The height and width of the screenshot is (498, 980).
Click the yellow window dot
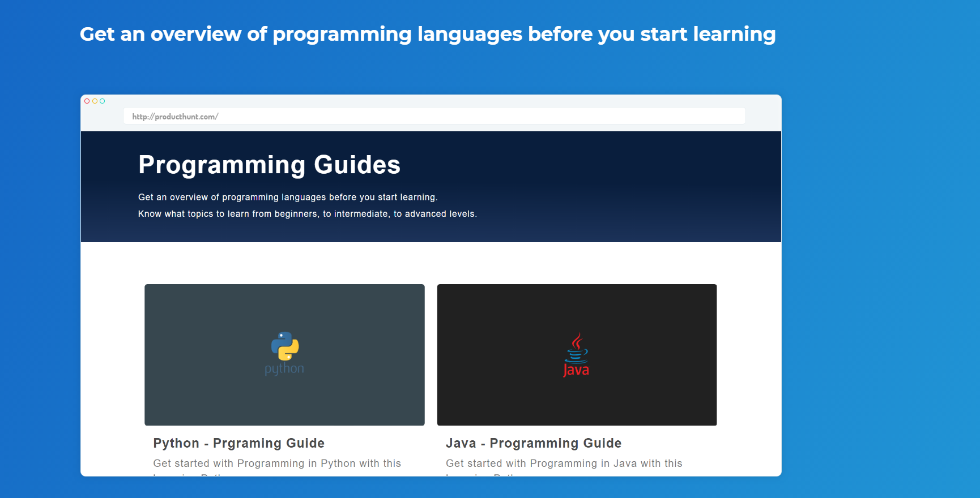point(95,101)
